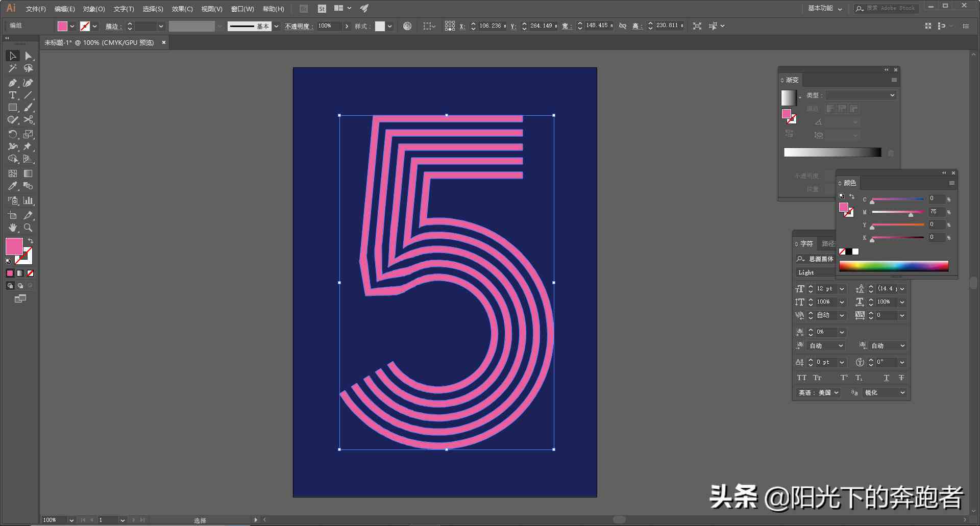Image resolution: width=980 pixels, height=526 pixels.
Task: Click the font family 思源黑体 field
Action: (820, 259)
